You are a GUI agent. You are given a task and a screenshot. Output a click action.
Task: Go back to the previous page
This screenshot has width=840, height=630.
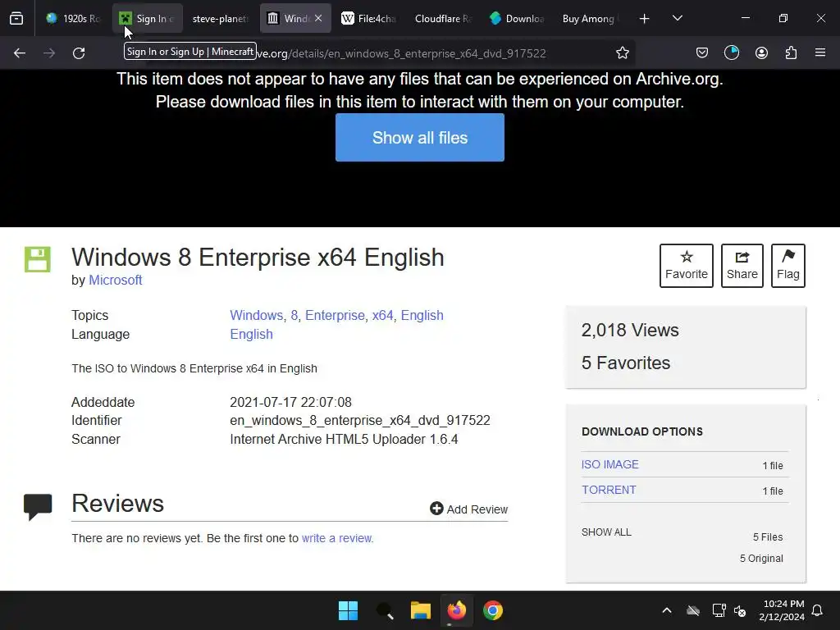coord(20,53)
